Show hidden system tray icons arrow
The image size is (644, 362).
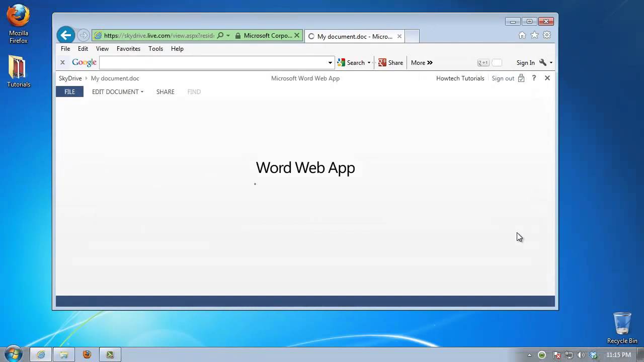point(529,355)
